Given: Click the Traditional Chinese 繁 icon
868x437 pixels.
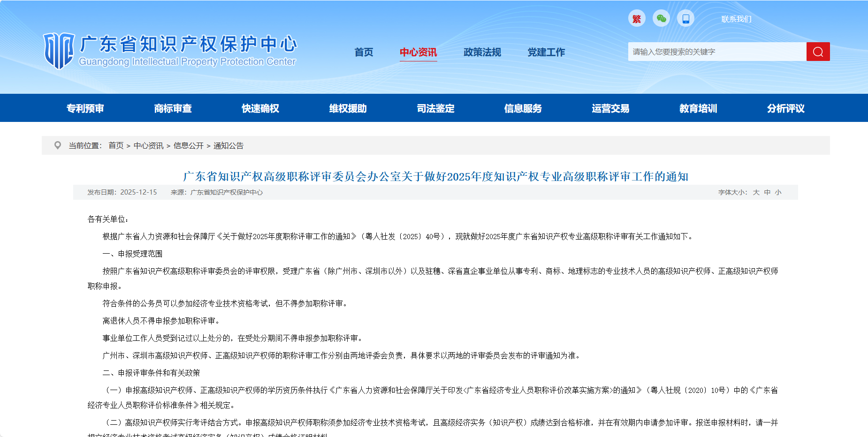Looking at the screenshot, I should [637, 19].
